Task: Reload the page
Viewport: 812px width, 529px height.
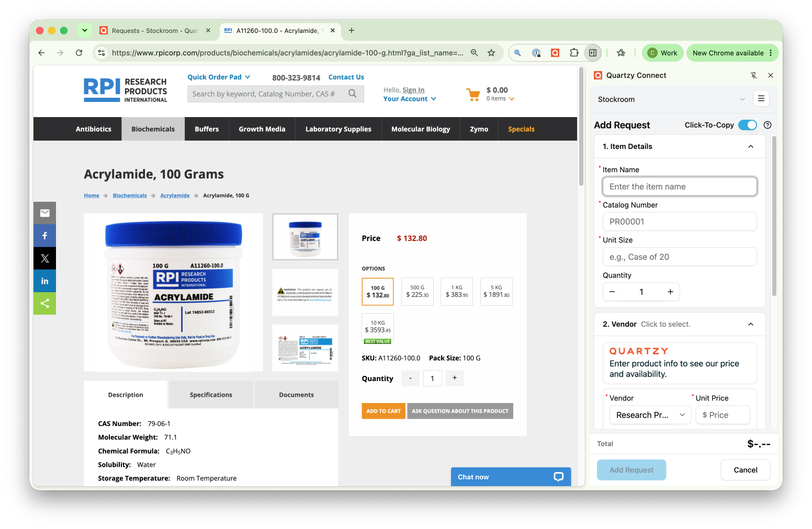Action: pyautogui.click(x=79, y=53)
